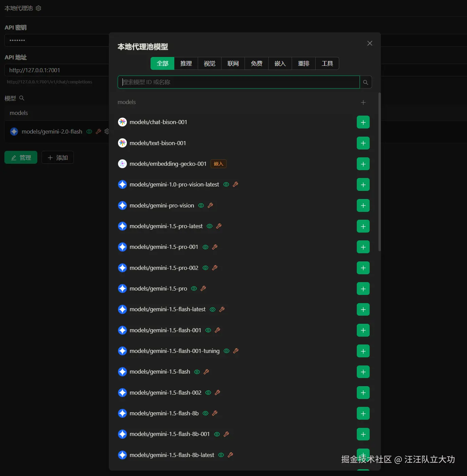The width and height of the screenshot is (467, 476).
Task: Switch to the 工具 tab
Action: coord(327,63)
